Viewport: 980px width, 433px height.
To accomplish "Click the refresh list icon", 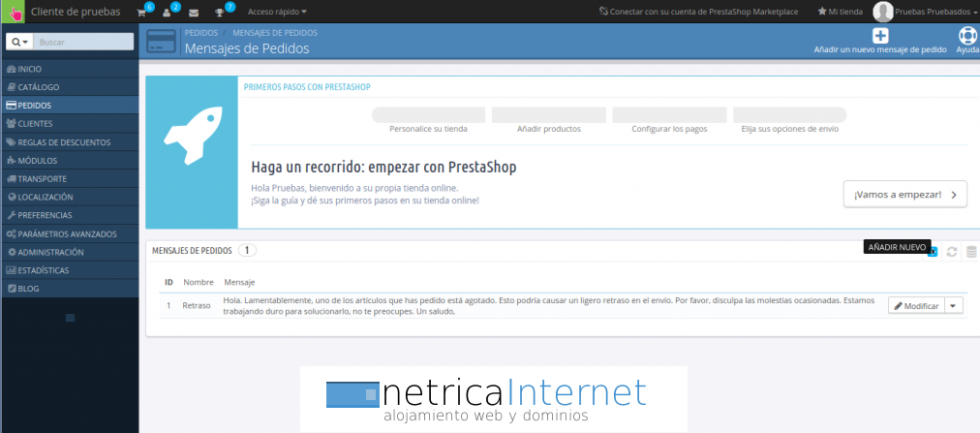I will pos(952,252).
